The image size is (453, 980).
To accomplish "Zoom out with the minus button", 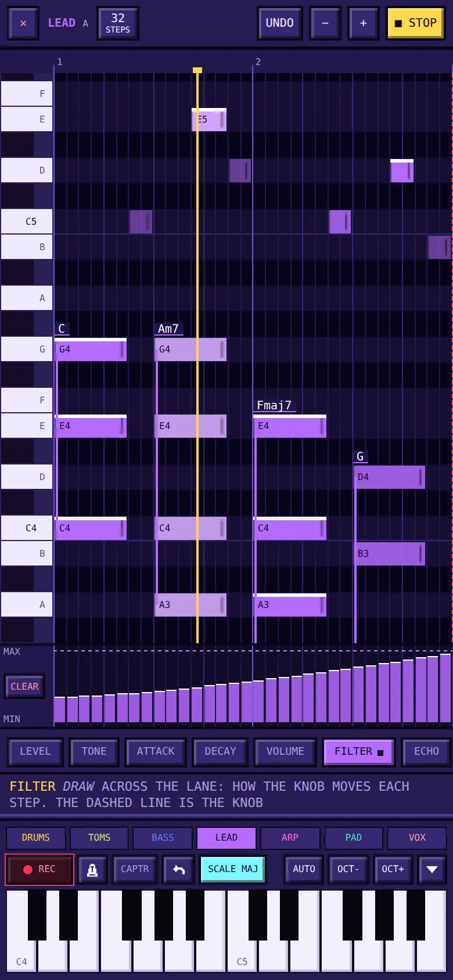I will 325,23.
